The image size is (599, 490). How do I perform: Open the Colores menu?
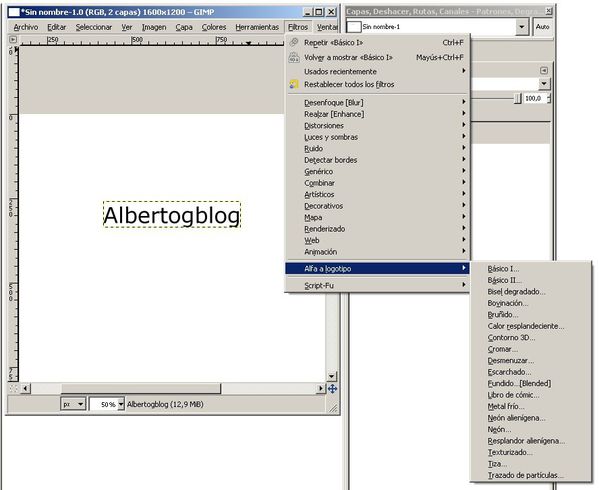point(214,27)
